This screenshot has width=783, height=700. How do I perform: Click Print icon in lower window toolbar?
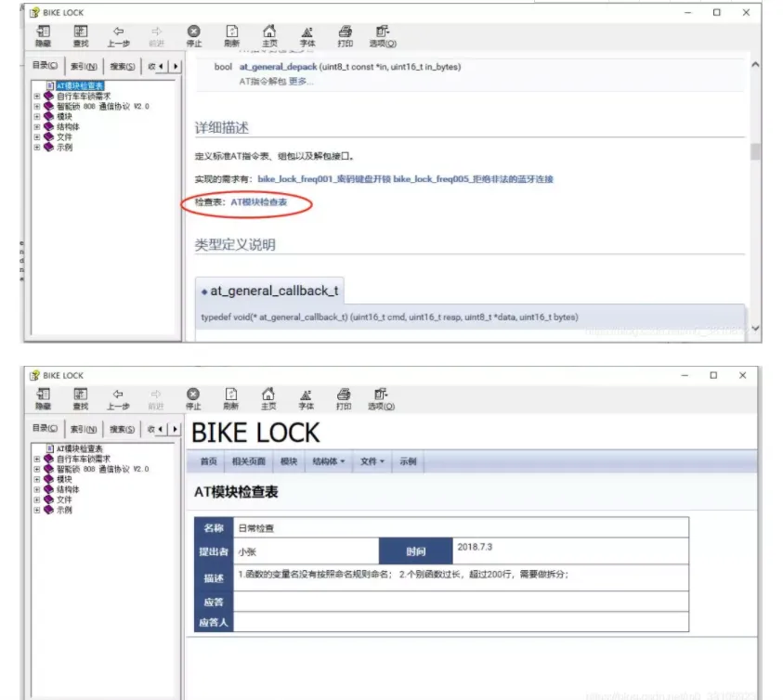(x=344, y=398)
